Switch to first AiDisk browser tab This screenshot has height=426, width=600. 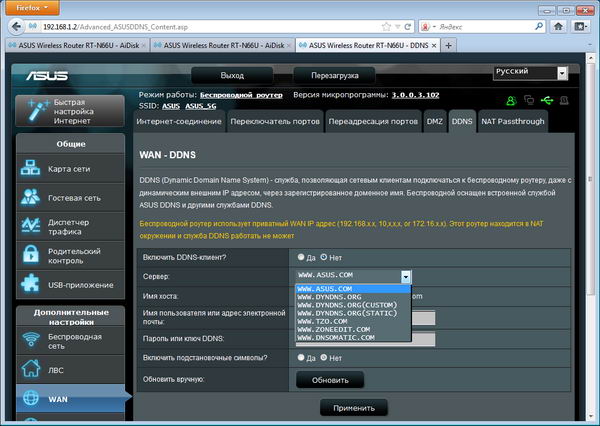[78, 46]
